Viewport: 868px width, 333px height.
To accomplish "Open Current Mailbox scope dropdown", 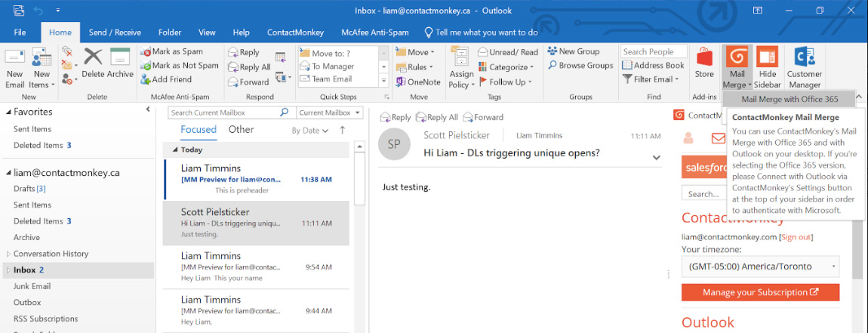I will pyautogui.click(x=329, y=113).
